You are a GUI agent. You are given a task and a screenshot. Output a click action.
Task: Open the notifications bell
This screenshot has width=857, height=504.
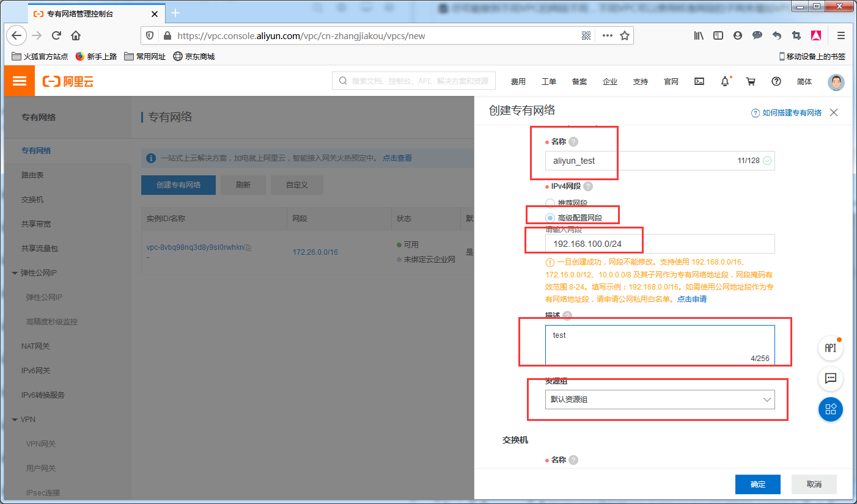(724, 81)
